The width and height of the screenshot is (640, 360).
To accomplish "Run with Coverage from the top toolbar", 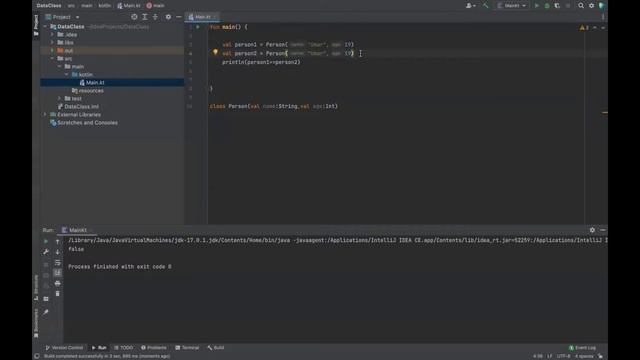I will pos(557,6).
